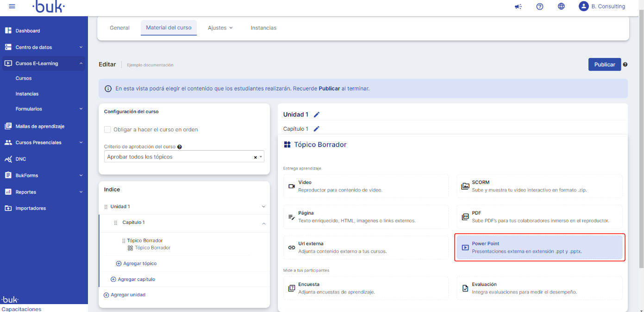Click the help question mark icon
The width and height of the screenshot is (644, 312).
pos(539,6)
